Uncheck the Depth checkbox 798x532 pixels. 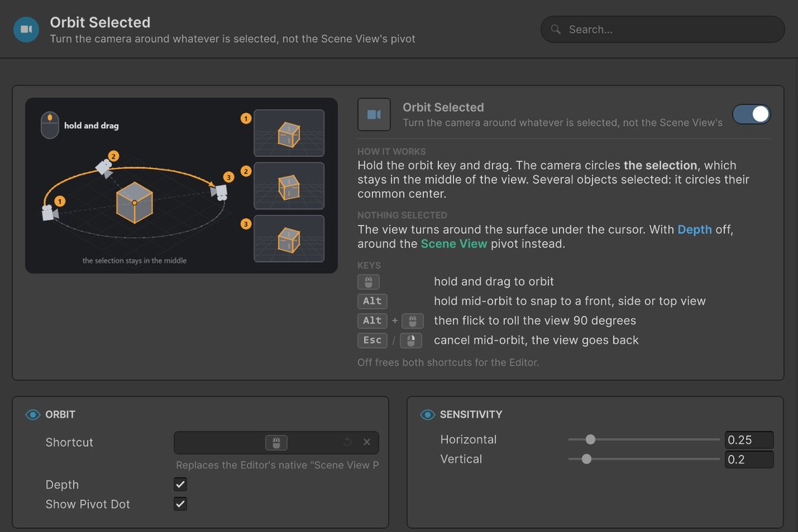click(180, 484)
